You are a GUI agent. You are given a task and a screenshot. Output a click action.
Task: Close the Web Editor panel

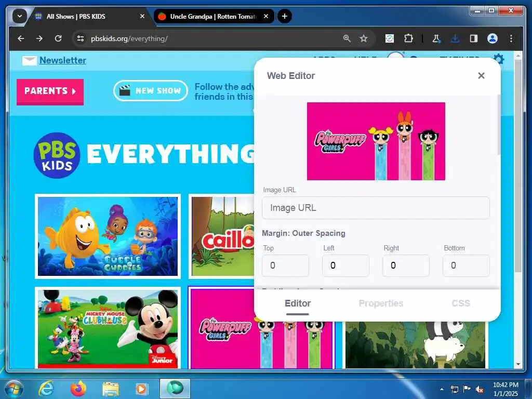[481, 76]
